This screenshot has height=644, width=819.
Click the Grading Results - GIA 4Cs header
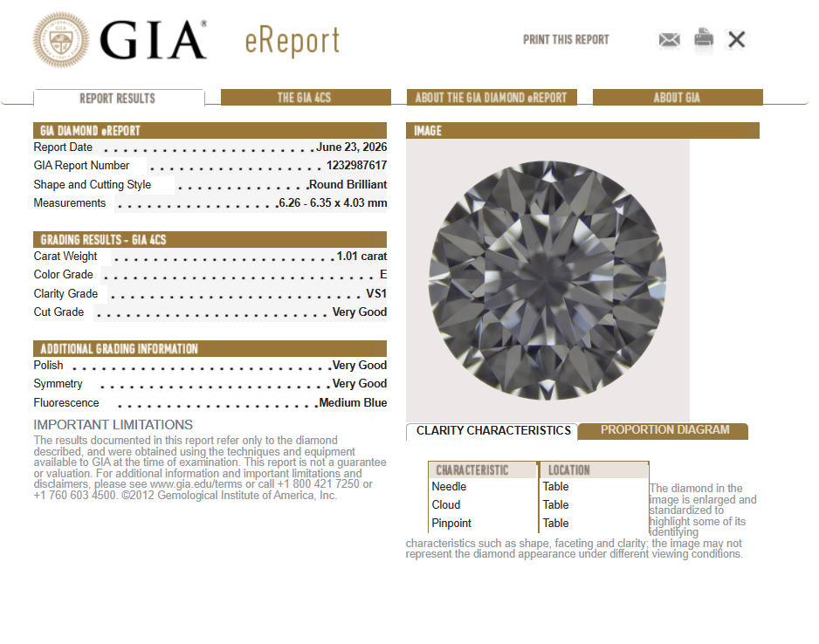210,240
